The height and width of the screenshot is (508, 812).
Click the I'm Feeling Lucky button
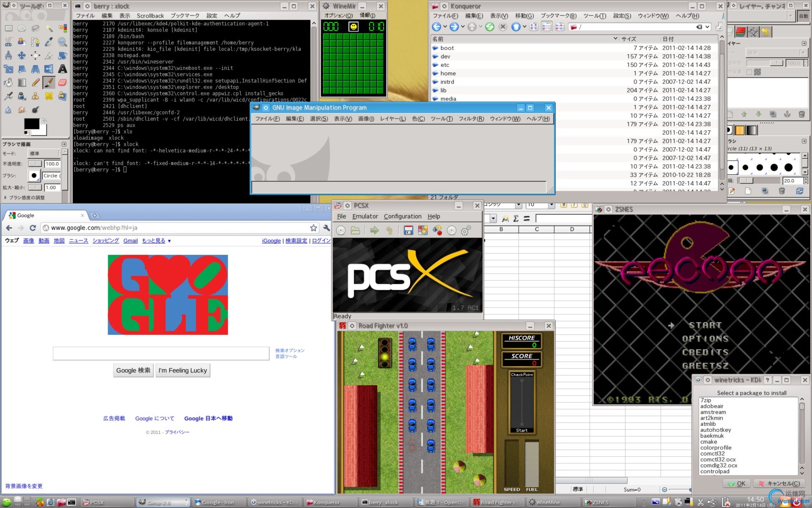183,370
